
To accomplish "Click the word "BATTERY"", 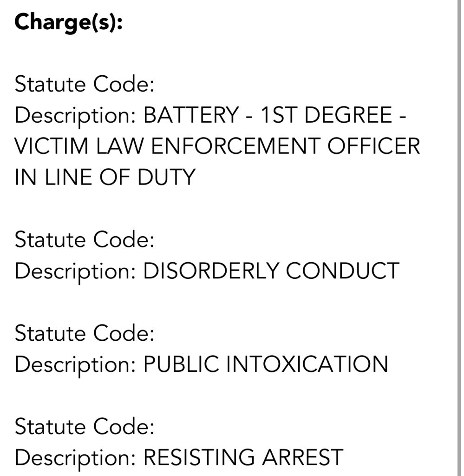I will point(191,116).
